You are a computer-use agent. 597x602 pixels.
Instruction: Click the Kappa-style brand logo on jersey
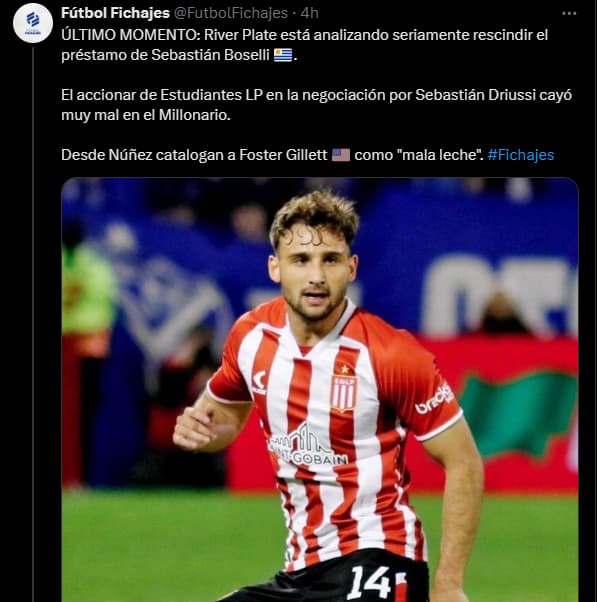pos(259,382)
